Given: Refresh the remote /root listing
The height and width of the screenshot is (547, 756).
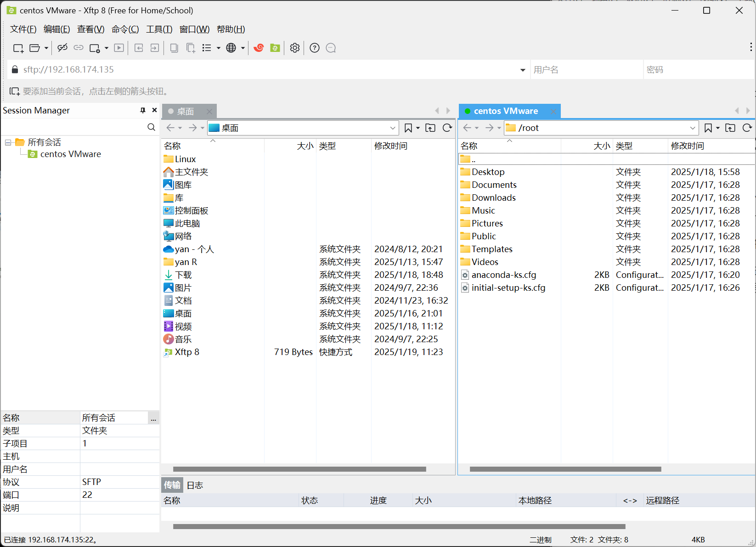Looking at the screenshot, I should 747,128.
